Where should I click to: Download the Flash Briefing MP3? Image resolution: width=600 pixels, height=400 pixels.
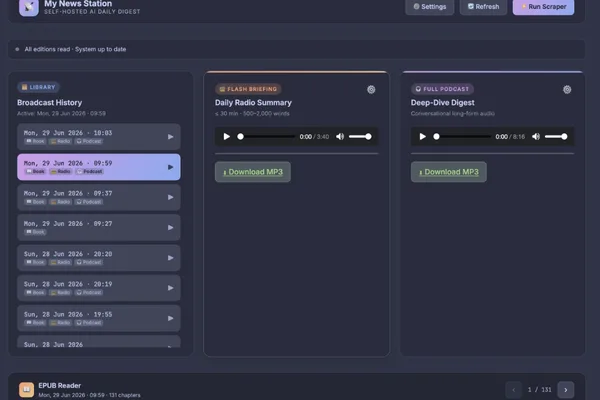[x=253, y=172]
